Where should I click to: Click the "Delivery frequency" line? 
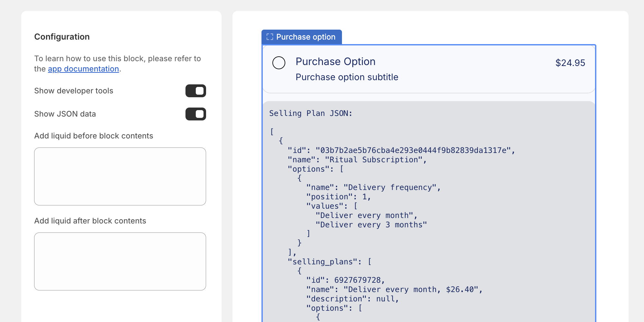[374, 187]
